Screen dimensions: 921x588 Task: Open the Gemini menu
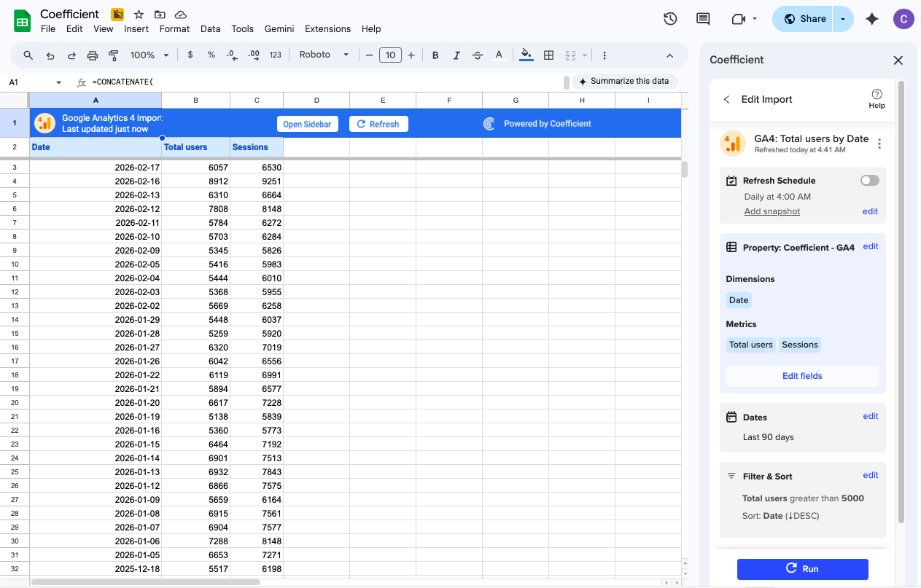click(279, 29)
